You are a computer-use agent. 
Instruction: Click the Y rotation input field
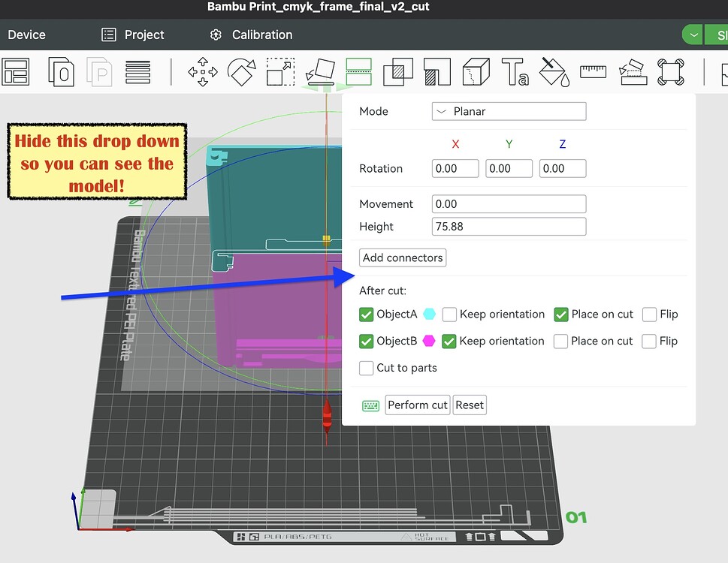pyautogui.click(x=509, y=168)
